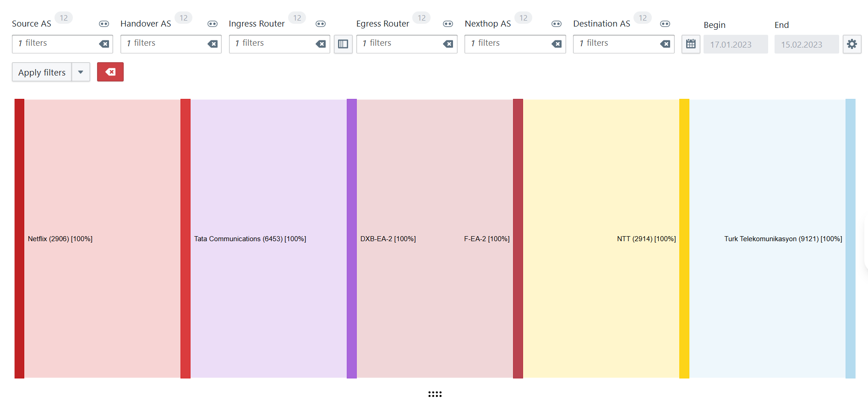Open the settings gear menu

pos(852,44)
